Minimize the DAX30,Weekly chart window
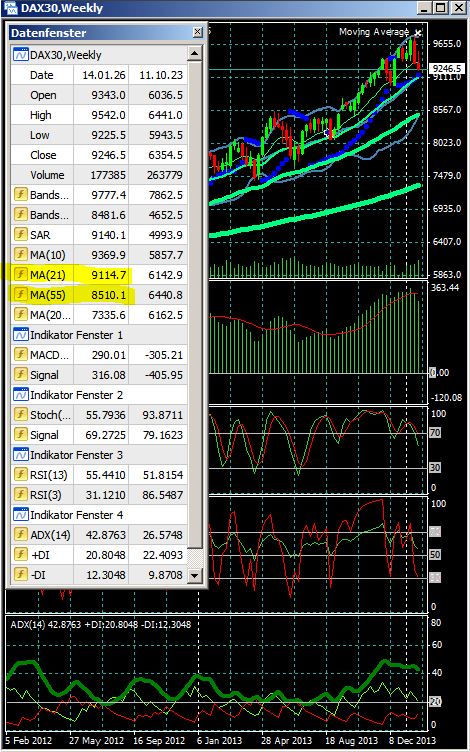The height and width of the screenshot is (752, 470). tap(425, 7)
